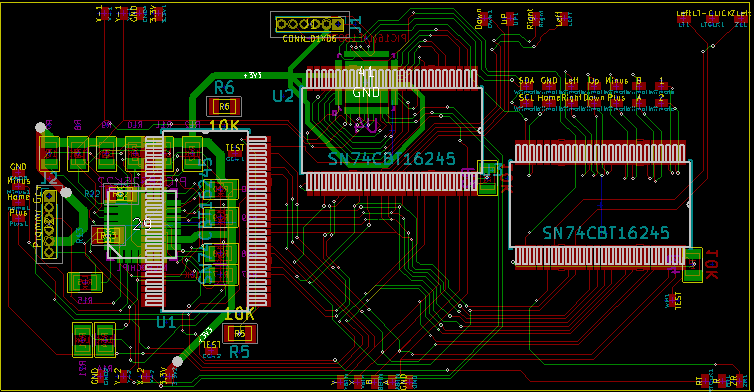Select the R5 resistor footprint pad
This screenshot has height=392, width=754.
[x=239, y=333]
